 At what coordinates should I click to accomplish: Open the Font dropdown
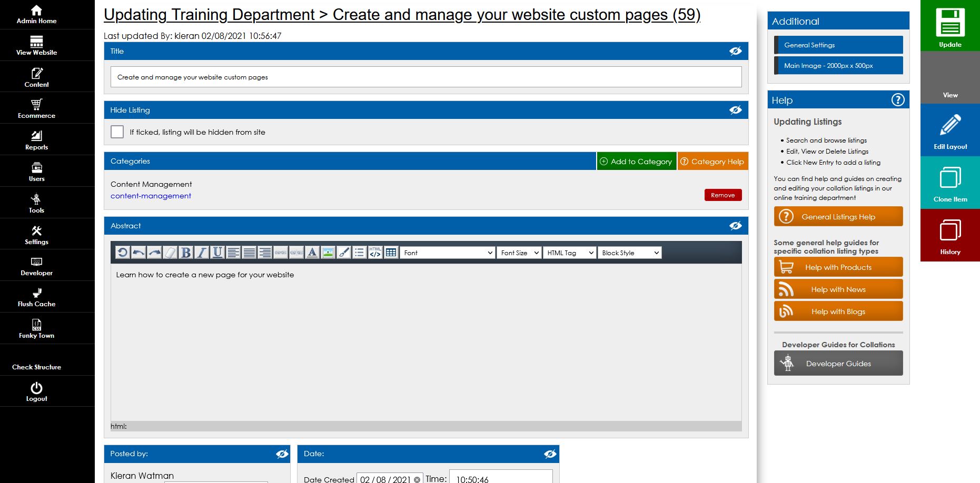(448, 253)
